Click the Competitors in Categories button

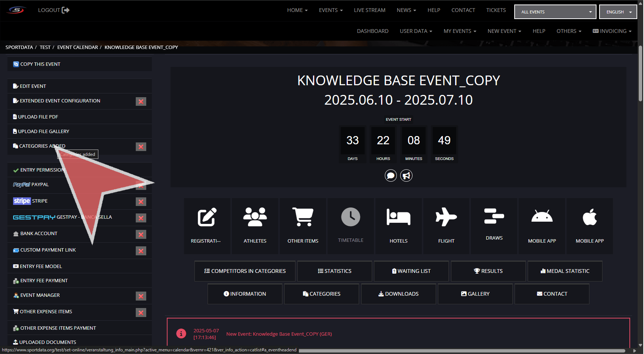coord(245,271)
